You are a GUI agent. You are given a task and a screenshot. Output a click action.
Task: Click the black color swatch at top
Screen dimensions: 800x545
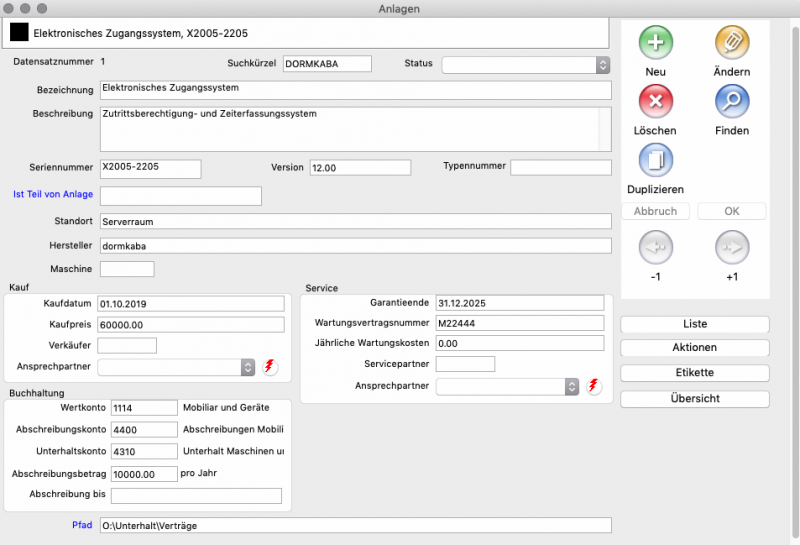point(19,32)
